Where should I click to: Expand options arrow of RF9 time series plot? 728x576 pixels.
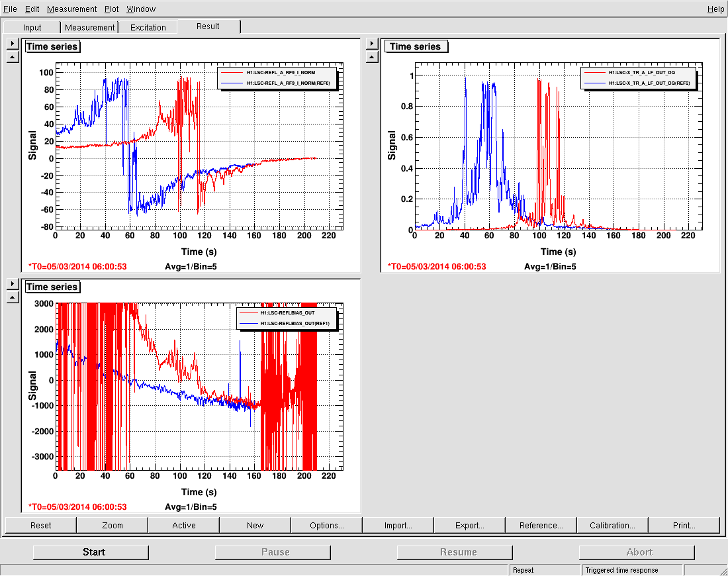coord(13,44)
